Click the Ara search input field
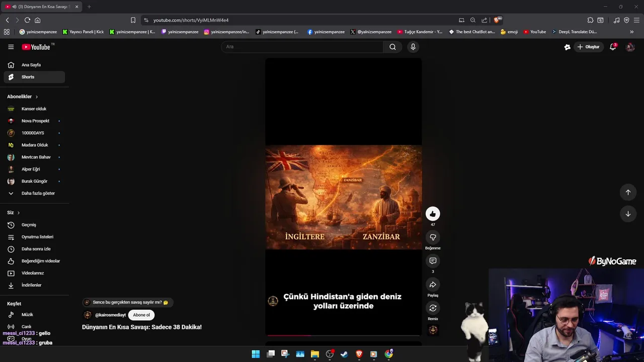The width and height of the screenshot is (644, 362). point(302,47)
